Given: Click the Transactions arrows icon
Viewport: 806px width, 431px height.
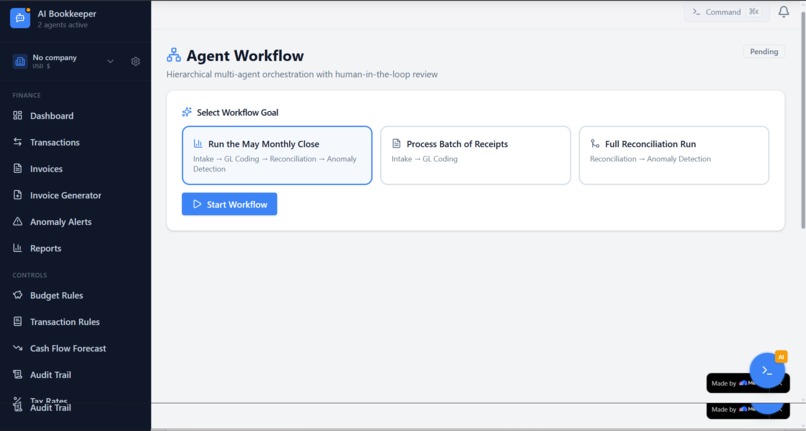Looking at the screenshot, I should (x=17, y=141).
